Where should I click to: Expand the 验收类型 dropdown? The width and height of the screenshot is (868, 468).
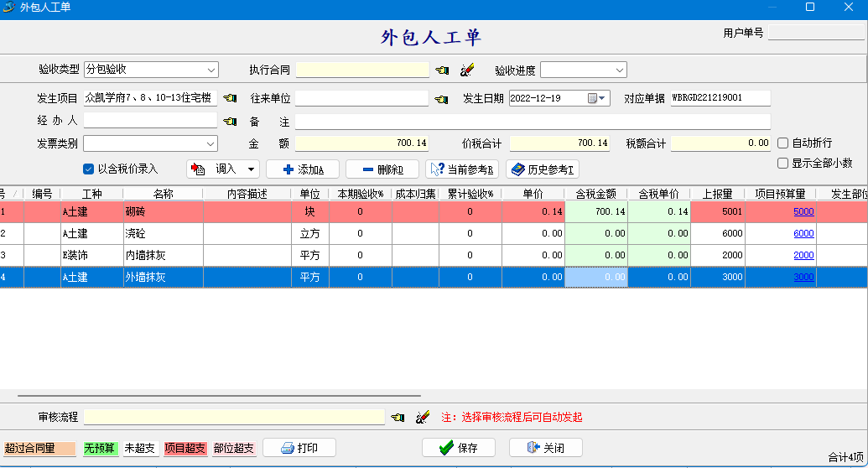pos(211,70)
